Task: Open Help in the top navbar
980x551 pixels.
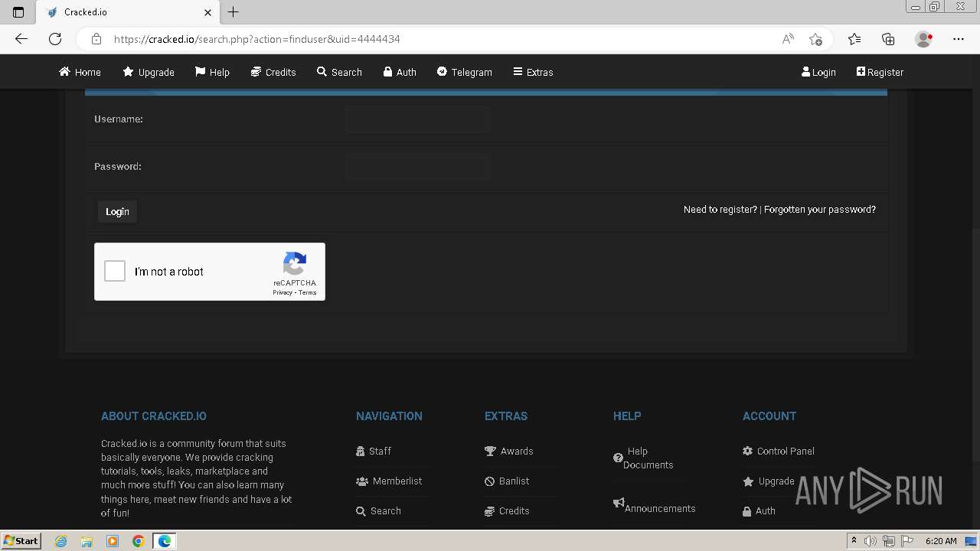Action: (212, 72)
